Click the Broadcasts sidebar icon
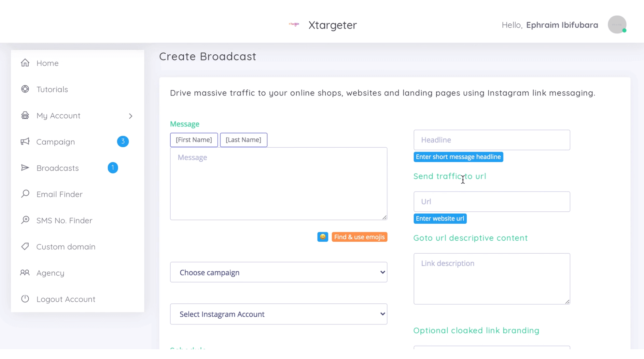644x359 pixels. [x=25, y=168]
